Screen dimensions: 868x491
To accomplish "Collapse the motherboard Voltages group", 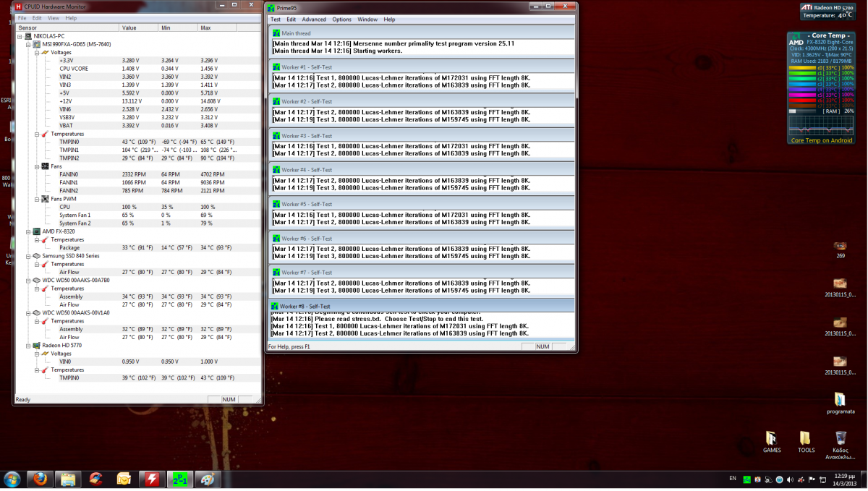I will click(x=37, y=52).
